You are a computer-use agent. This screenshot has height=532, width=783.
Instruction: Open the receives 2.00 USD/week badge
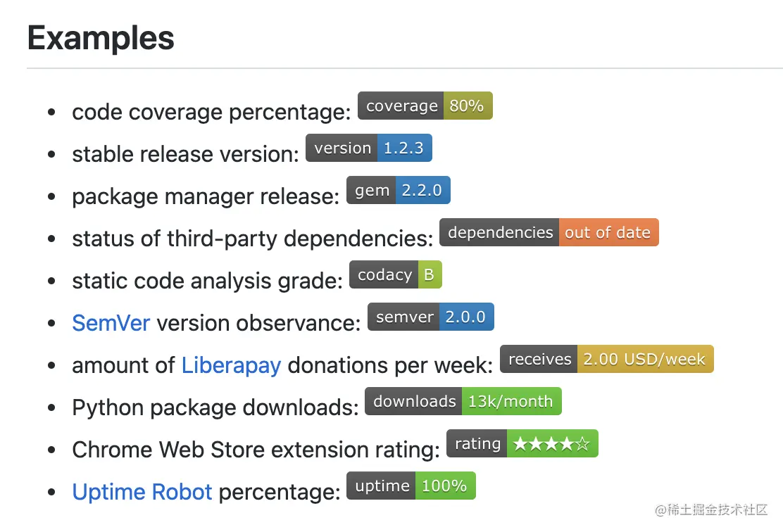pos(606,360)
